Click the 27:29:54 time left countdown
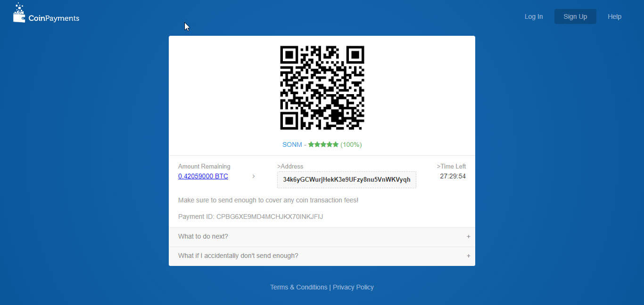The image size is (644, 305). 453,176
